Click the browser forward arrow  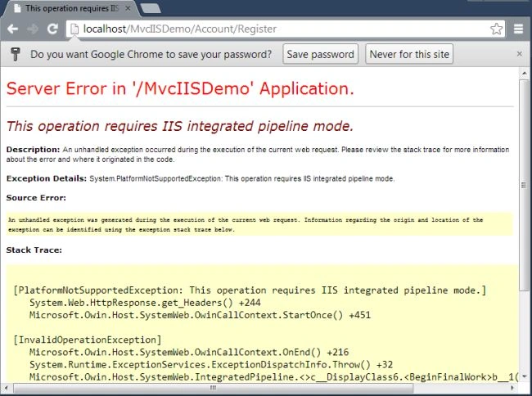pyautogui.click(x=33, y=29)
